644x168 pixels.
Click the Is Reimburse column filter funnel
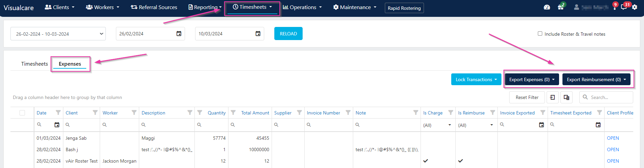coord(493,112)
